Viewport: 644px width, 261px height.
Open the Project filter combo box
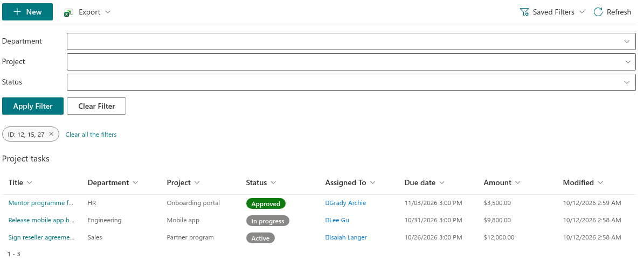click(351, 62)
